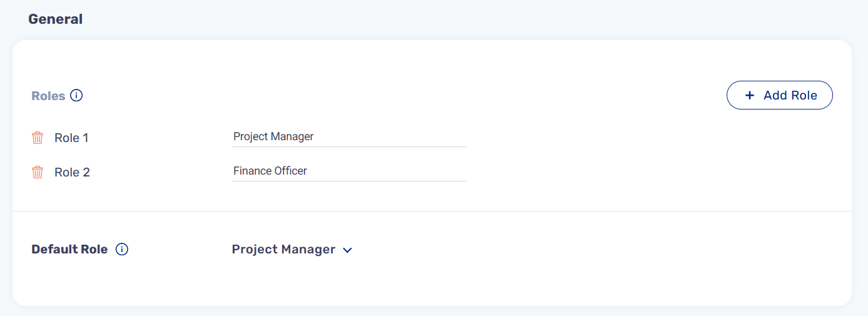
Task: Show info tooltip next to Roles
Action: (x=76, y=96)
